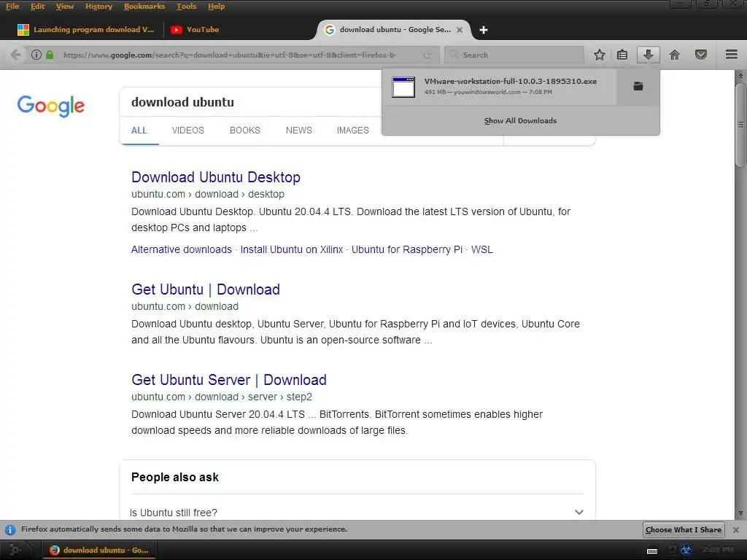Open the Pocket icon in the toolbar

tap(701, 55)
